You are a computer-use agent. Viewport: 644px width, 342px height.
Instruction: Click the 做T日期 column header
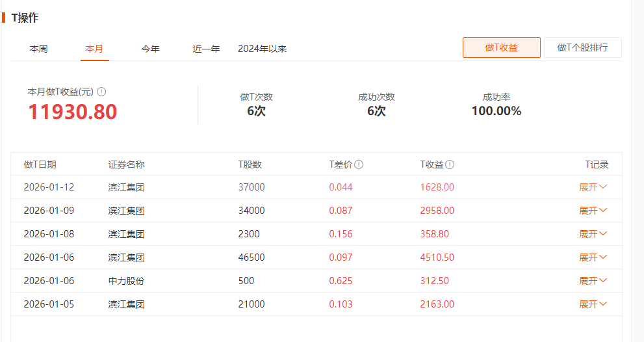point(40,165)
